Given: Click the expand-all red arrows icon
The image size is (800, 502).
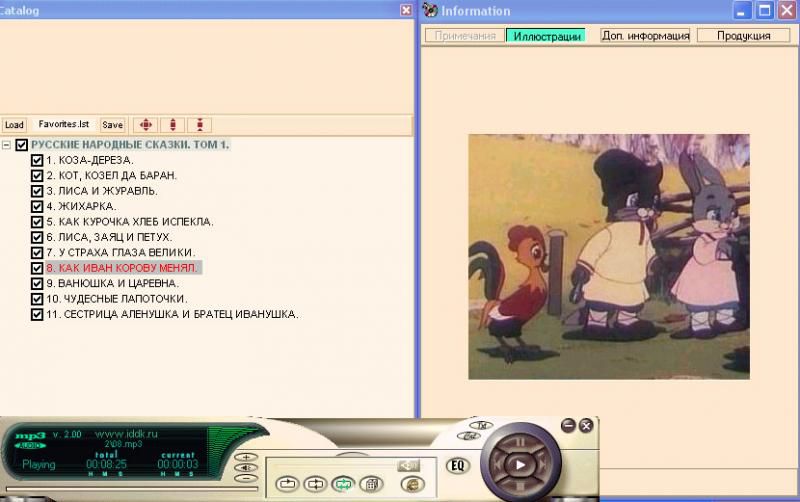Looking at the screenshot, I should tap(146, 125).
